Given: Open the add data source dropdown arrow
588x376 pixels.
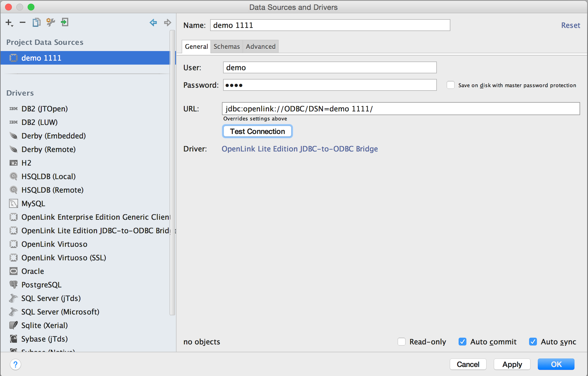Looking at the screenshot, I should tap(12, 26).
